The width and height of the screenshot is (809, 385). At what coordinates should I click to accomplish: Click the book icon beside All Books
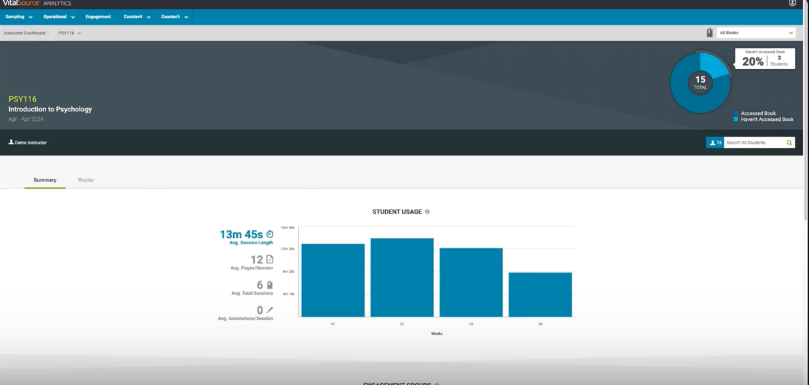point(709,33)
